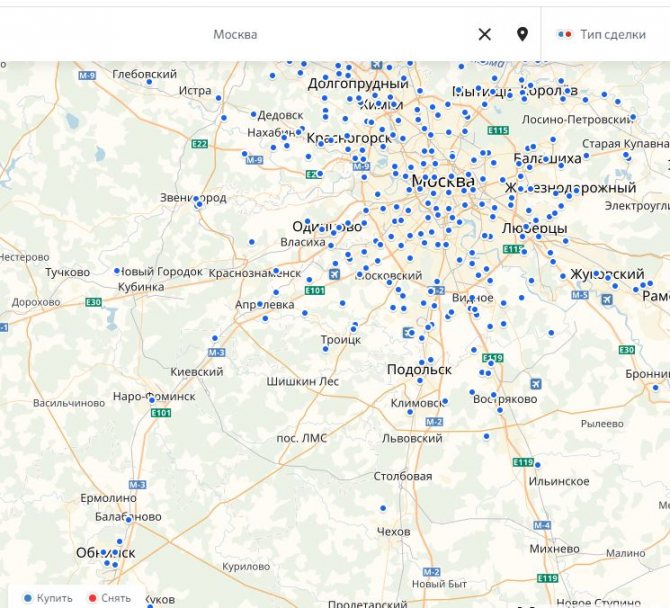Click the Рылеево label
Viewport: 670px width, 608px height.
click(602, 424)
